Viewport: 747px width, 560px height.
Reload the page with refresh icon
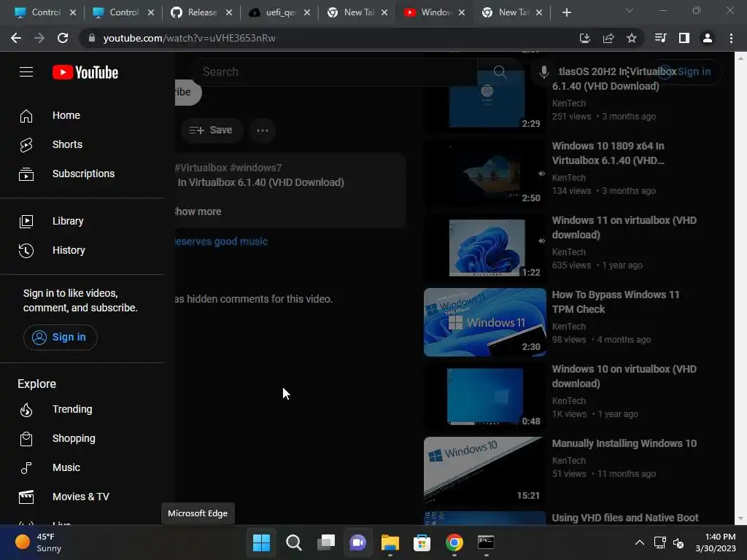pyautogui.click(x=63, y=38)
